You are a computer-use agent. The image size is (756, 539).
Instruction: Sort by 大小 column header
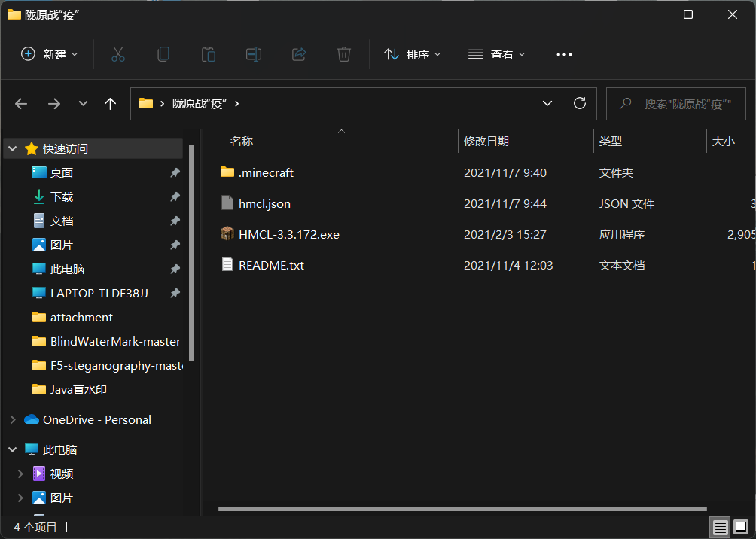pos(723,142)
